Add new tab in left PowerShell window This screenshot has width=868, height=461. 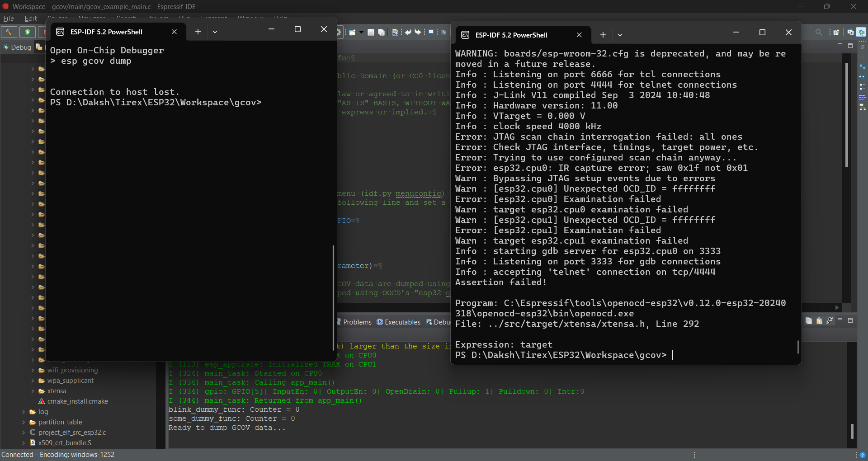[198, 32]
